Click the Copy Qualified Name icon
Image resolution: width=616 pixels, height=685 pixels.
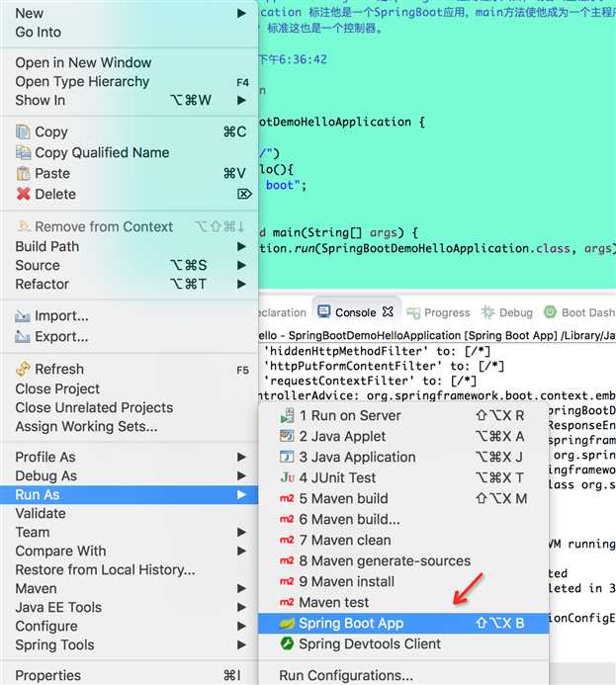23,152
